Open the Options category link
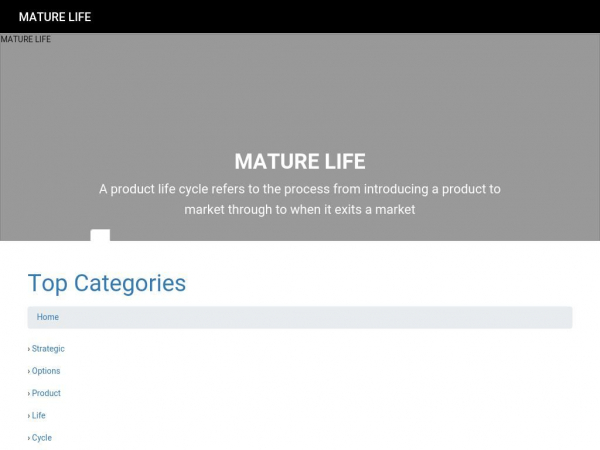 click(x=46, y=371)
